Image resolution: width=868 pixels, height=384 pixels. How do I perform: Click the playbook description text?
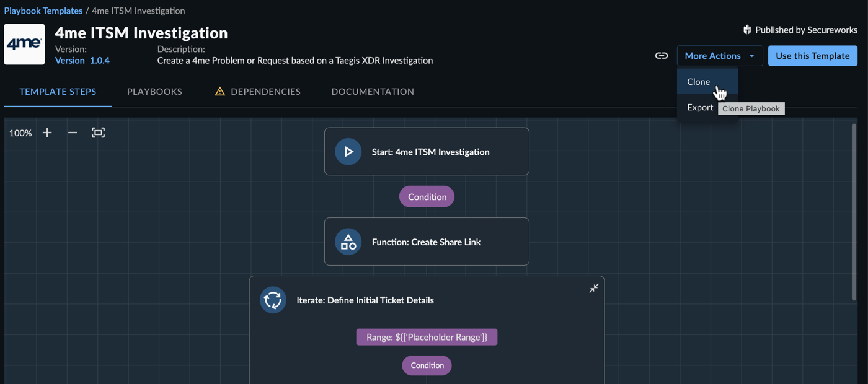295,61
